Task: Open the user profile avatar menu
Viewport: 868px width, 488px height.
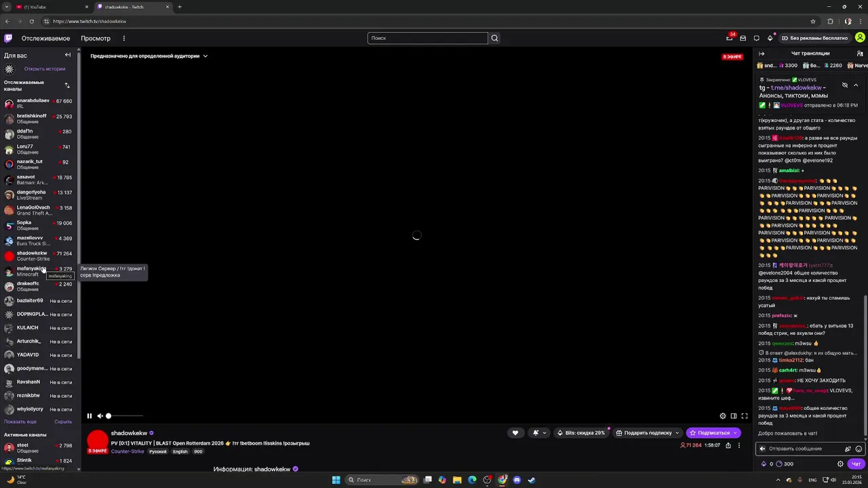Action: [x=860, y=38]
